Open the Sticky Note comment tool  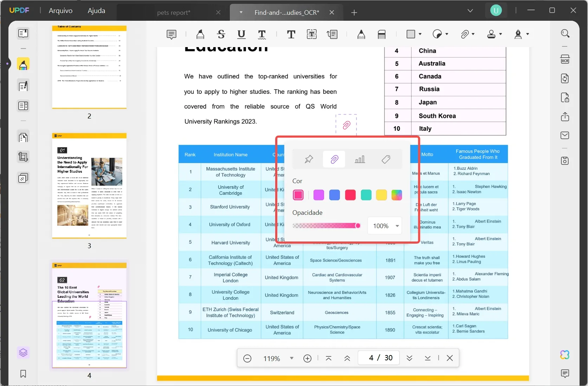[171, 34]
